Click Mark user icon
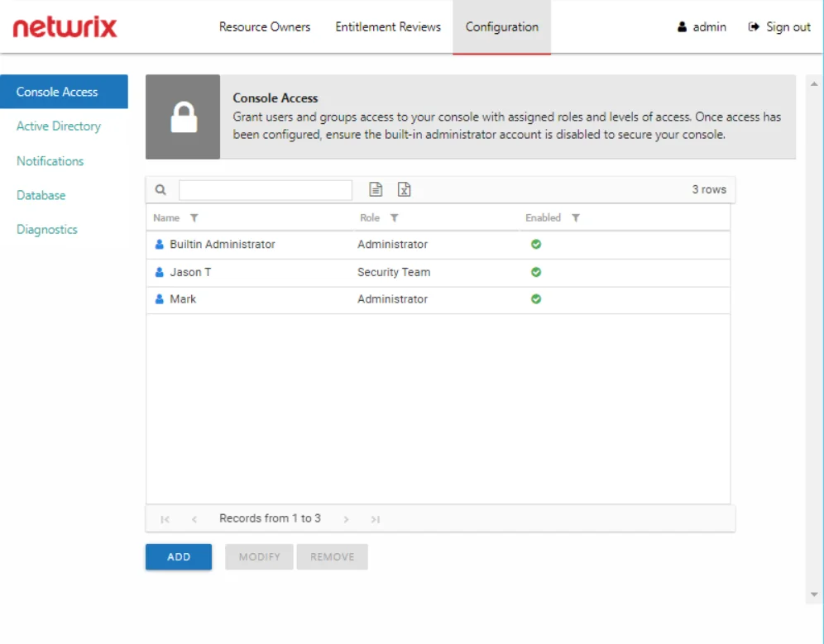The width and height of the screenshot is (824, 644). (x=159, y=299)
